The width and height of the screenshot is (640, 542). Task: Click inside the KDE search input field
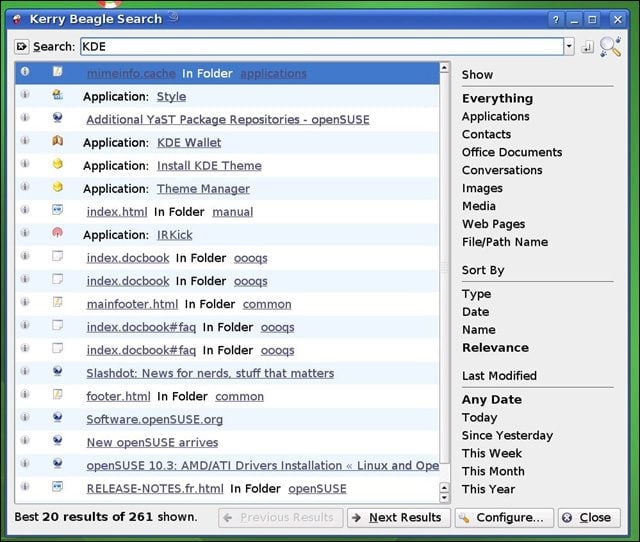click(x=322, y=47)
